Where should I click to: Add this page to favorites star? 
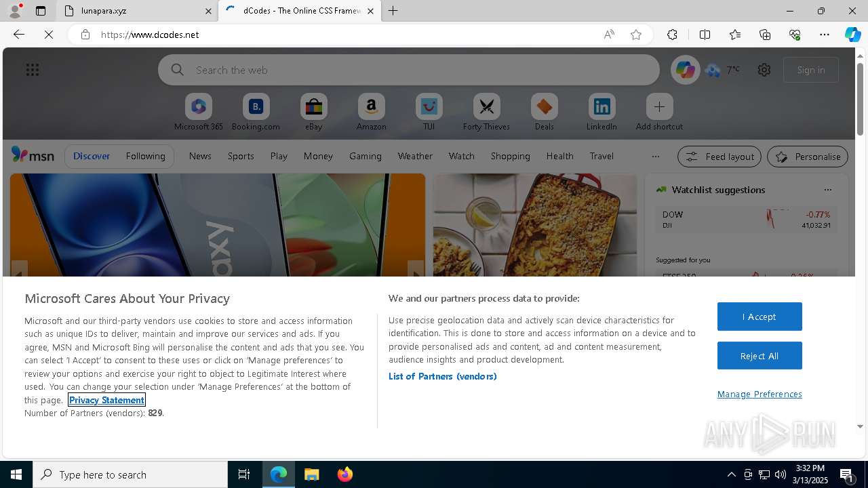tap(636, 35)
